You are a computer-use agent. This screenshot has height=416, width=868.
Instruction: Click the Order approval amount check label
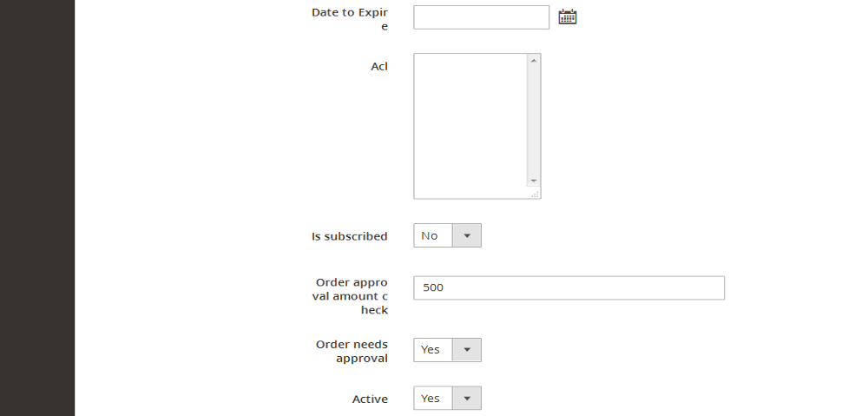click(x=350, y=296)
